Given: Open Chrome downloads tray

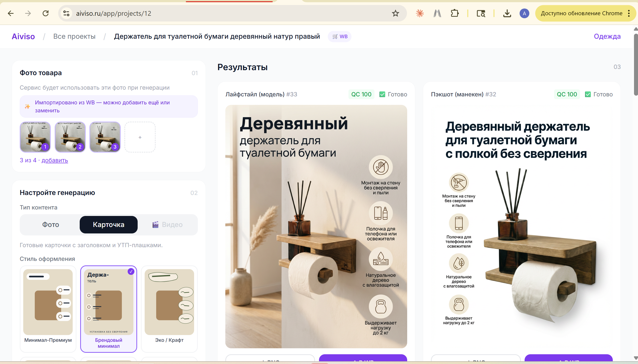Looking at the screenshot, I should (x=507, y=13).
